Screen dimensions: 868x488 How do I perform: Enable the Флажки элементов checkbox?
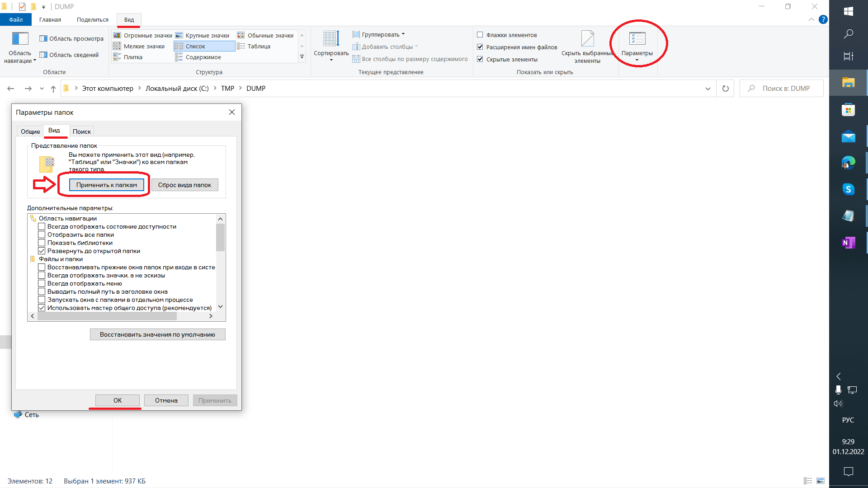(480, 35)
